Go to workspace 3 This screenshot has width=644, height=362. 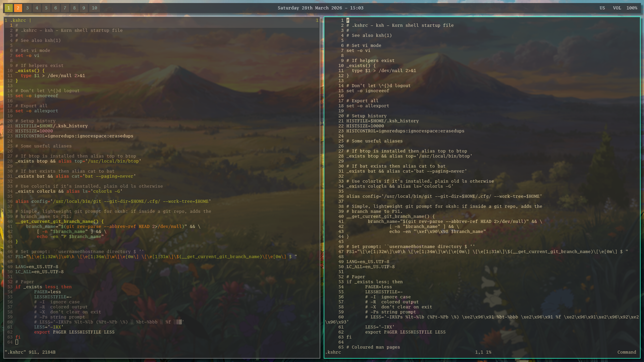(x=28, y=8)
